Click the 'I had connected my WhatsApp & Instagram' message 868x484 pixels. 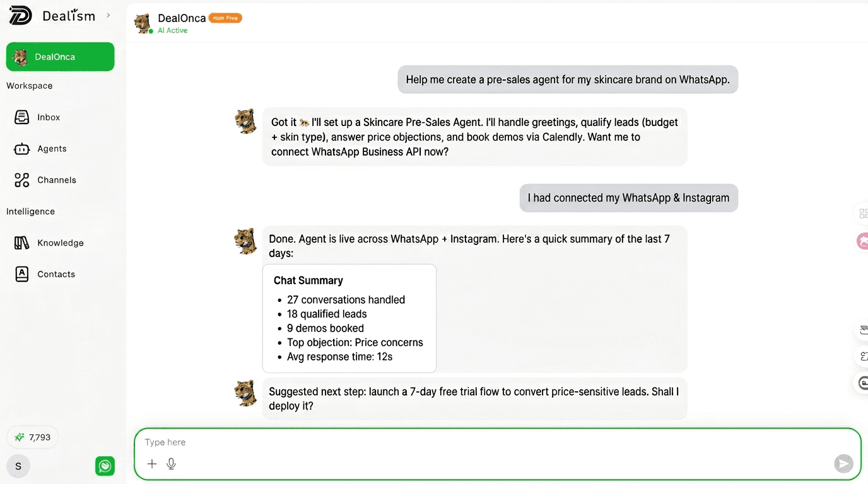pyautogui.click(x=628, y=198)
